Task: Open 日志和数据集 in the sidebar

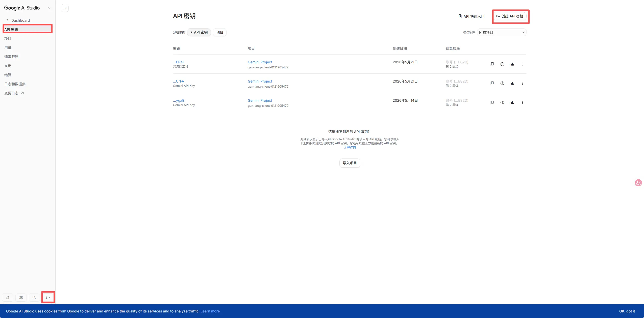Action: pyautogui.click(x=15, y=84)
